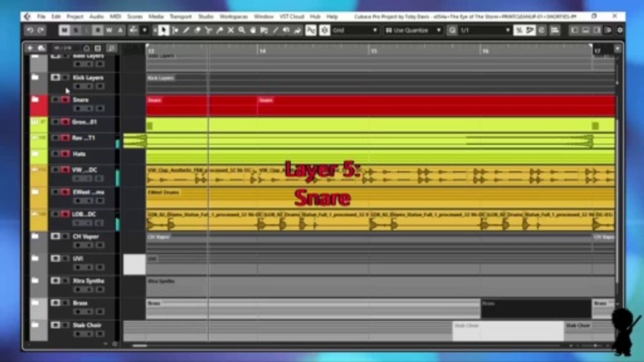The height and width of the screenshot is (362, 644).
Task: Click the Iterative Quantize icon before 1/1
Action: pyautogui.click(x=452, y=30)
